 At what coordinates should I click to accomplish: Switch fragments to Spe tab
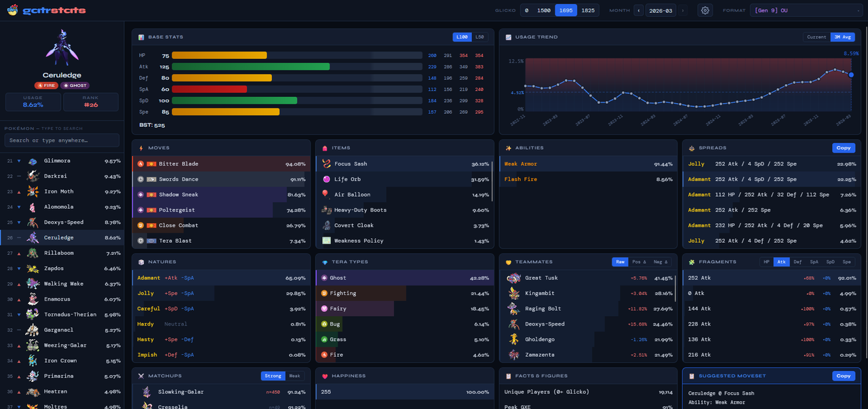click(846, 262)
